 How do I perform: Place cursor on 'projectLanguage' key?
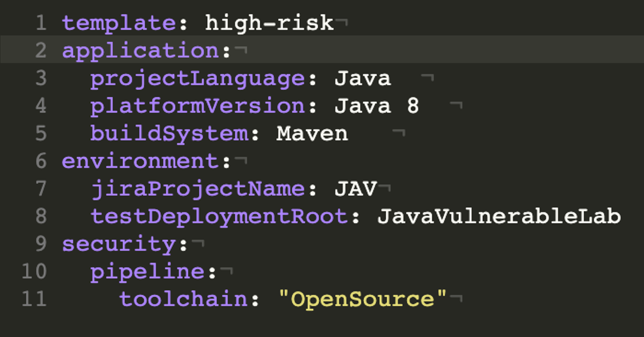click(x=198, y=79)
